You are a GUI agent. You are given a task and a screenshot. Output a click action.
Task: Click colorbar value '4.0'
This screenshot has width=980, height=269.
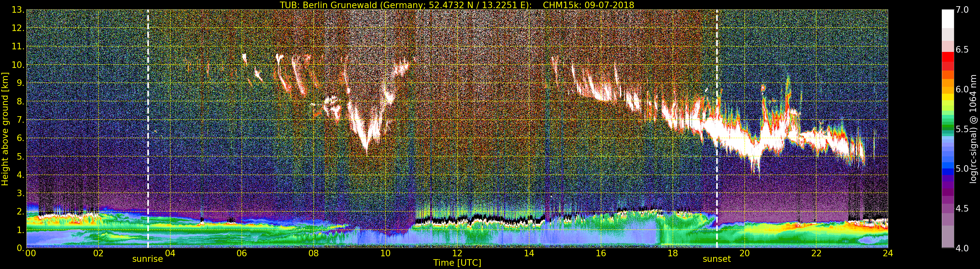[962, 248]
